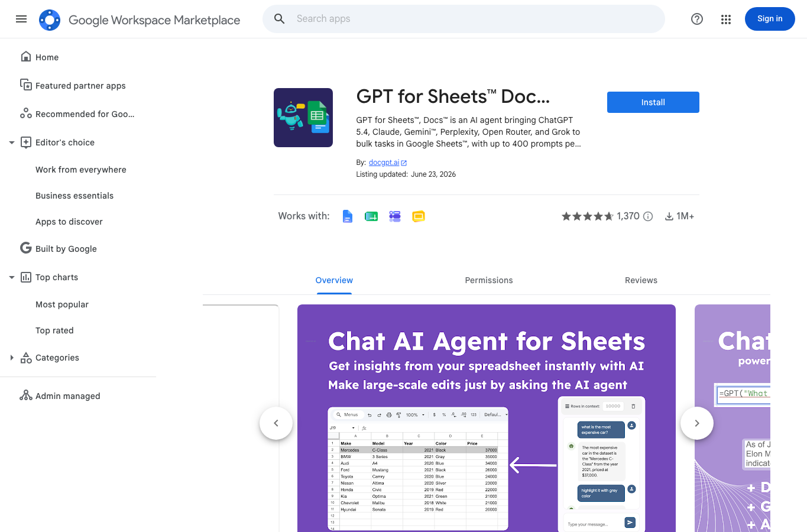Click the Sign in button
The image size is (807, 532).
point(770,19)
